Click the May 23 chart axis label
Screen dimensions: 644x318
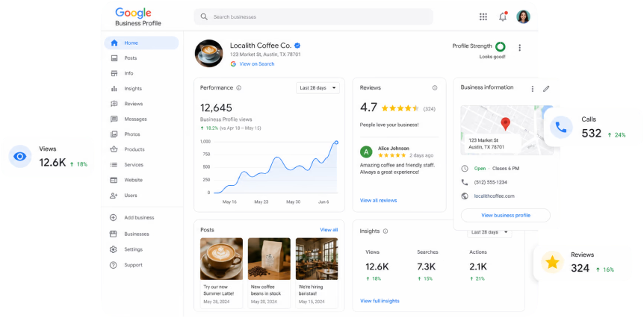pyautogui.click(x=261, y=202)
